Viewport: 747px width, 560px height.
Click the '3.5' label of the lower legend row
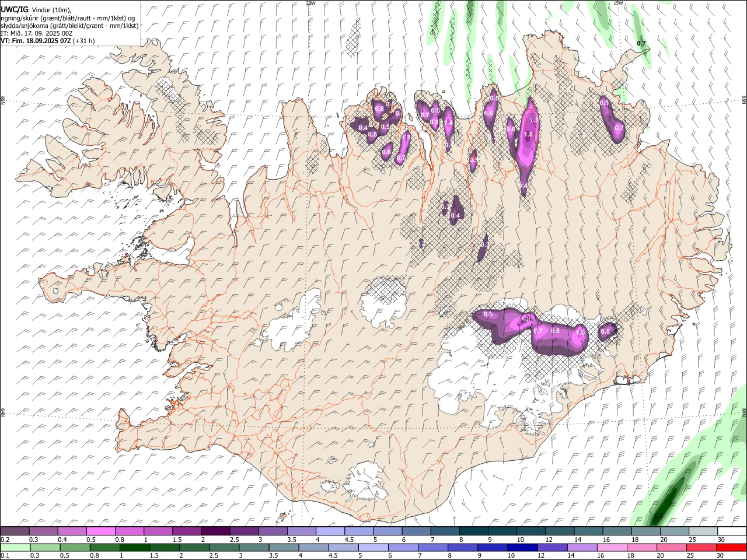pos(273,556)
